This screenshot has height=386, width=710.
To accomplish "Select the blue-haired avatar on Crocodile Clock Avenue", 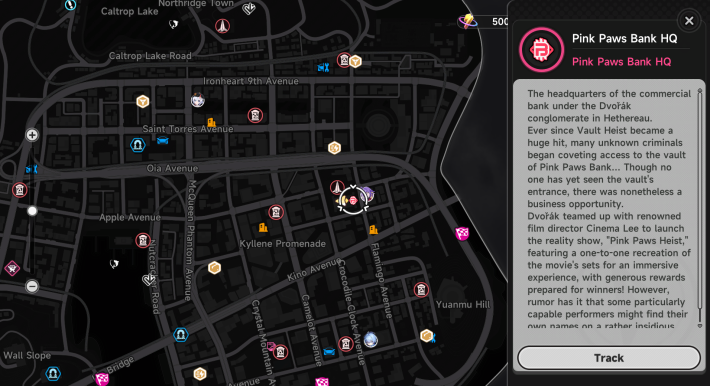I will pyautogui.click(x=370, y=340).
